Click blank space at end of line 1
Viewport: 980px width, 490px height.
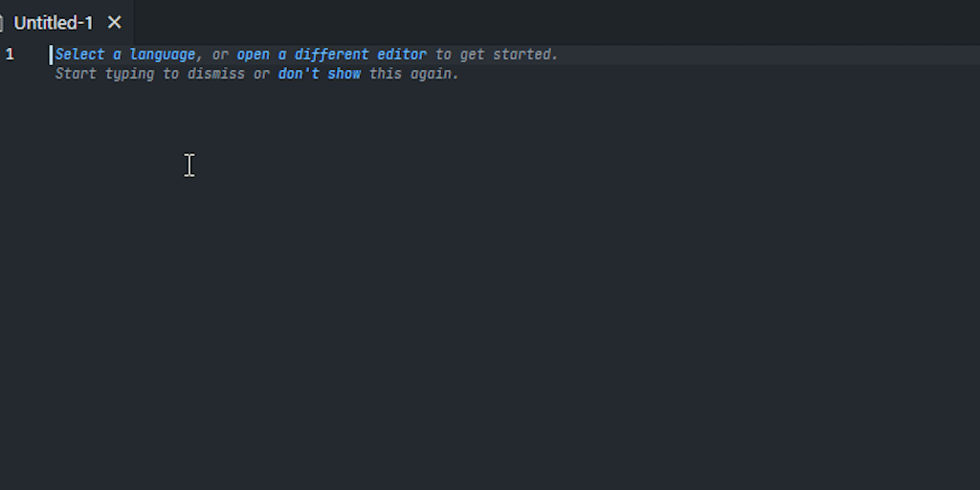coord(766,55)
